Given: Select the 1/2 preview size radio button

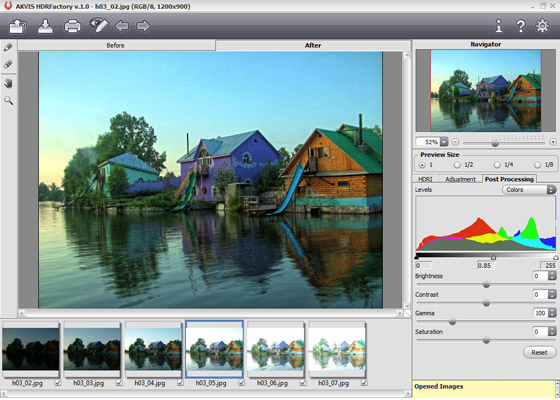Looking at the screenshot, I should [x=457, y=165].
